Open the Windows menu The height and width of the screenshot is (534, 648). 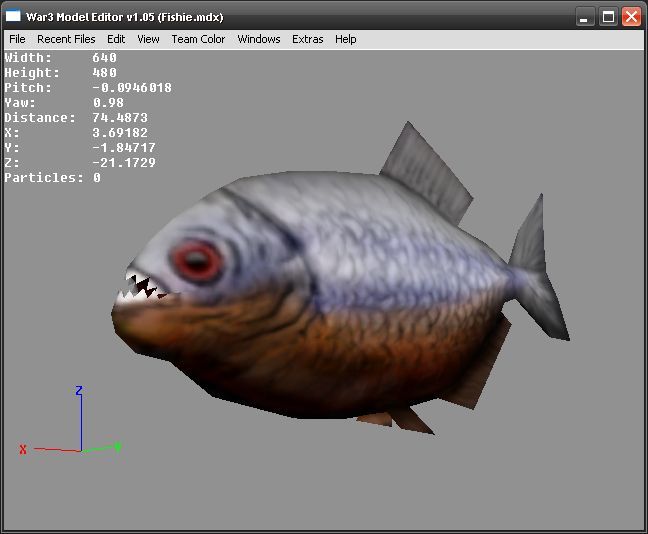click(259, 39)
